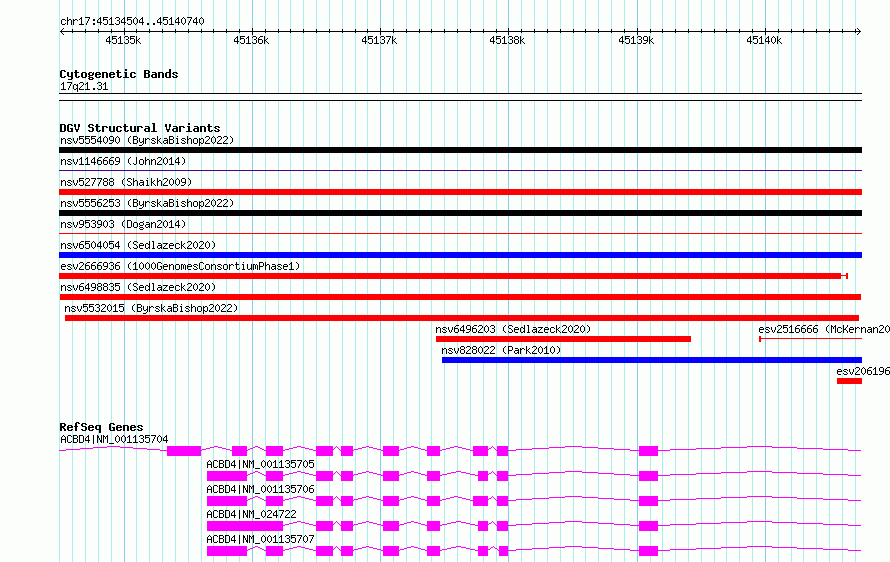The width and height of the screenshot is (890, 562).
Task: Open transcript label ACBD4|NM_024722
Action: click(x=251, y=514)
